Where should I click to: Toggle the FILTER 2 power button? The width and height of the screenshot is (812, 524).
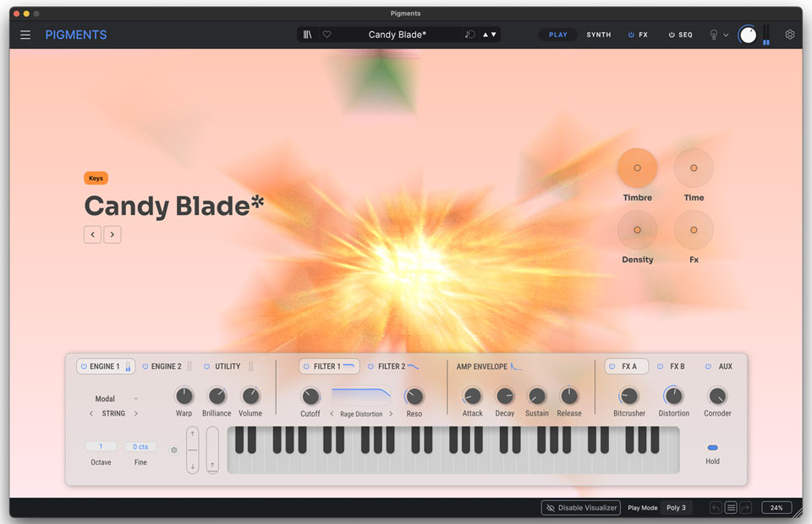tap(370, 367)
